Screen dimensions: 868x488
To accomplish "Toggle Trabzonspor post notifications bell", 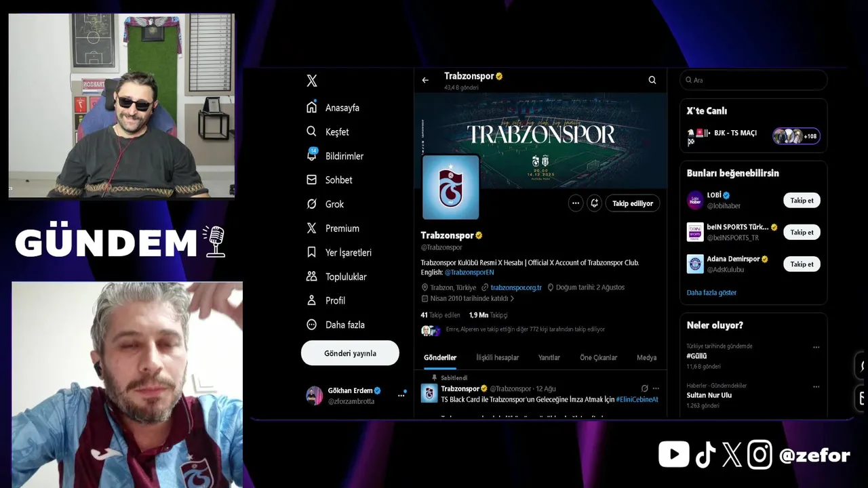I will [x=595, y=203].
